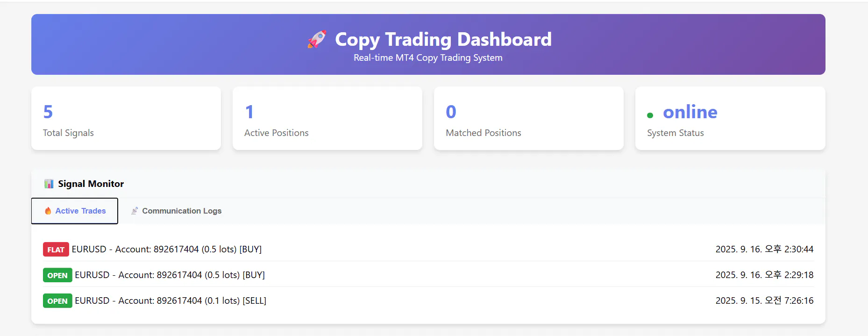The height and width of the screenshot is (336, 868).
Task: Click the System Status online text
Action: (690, 112)
